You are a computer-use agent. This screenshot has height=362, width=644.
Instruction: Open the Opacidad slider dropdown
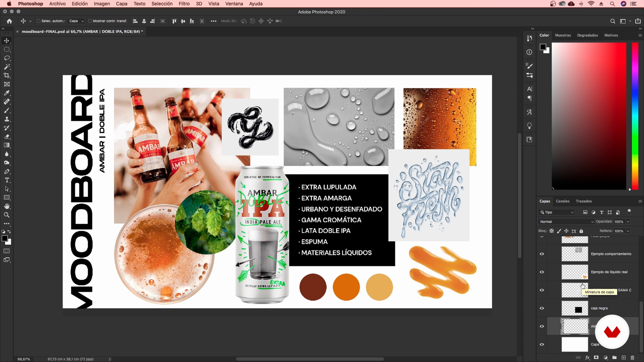(628, 222)
